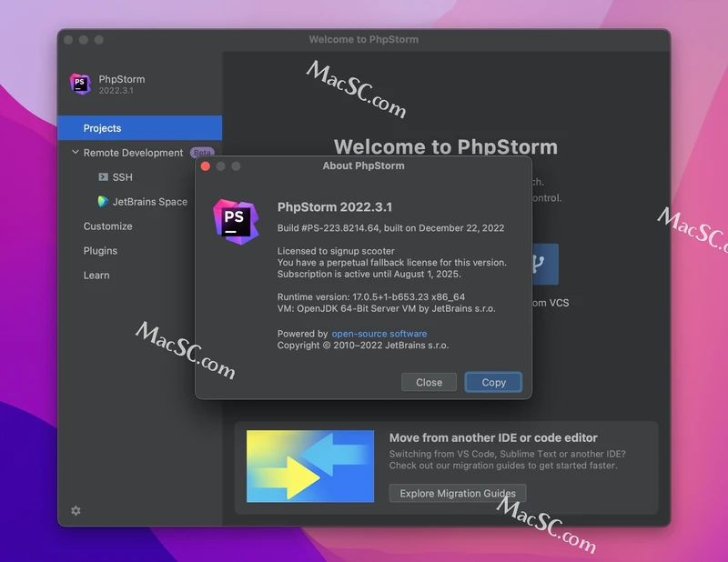Select the Remote Development label in the sidebar
The width and height of the screenshot is (728, 562).
(133, 153)
